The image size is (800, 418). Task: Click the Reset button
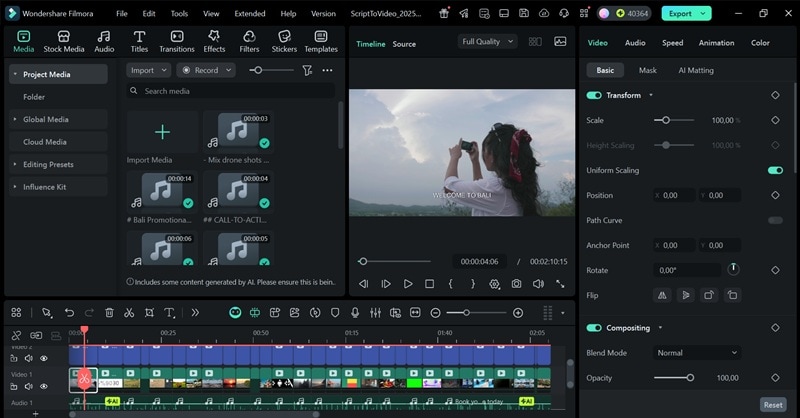pos(773,405)
